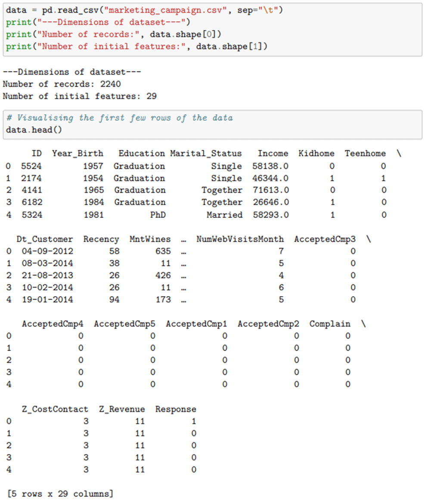
Task: Select birth year 1984
Action: click(x=93, y=202)
